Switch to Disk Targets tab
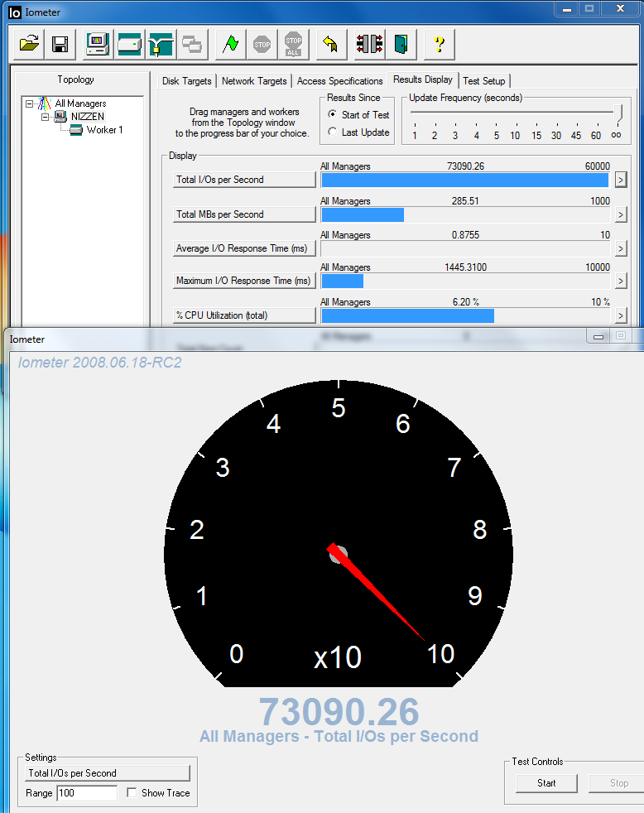 (187, 81)
